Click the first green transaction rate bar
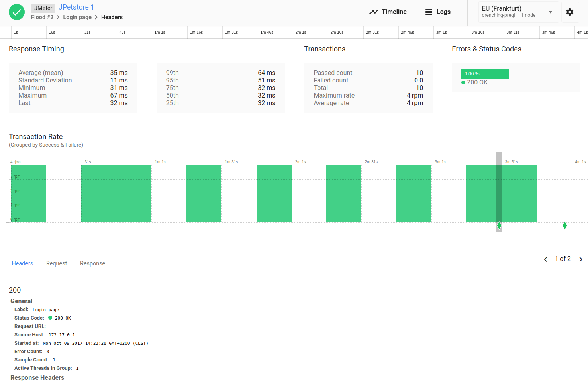Screen dimensions: 588x383 [x=29, y=194]
